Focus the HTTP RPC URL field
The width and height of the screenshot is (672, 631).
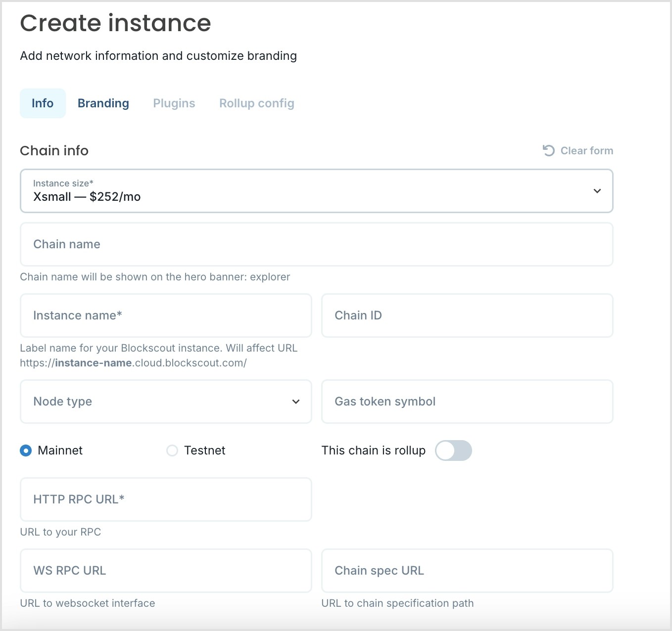click(166, 499)
